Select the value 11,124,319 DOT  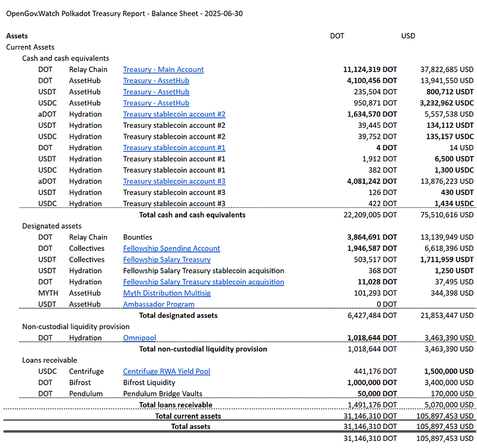click(x=370, y=69)
